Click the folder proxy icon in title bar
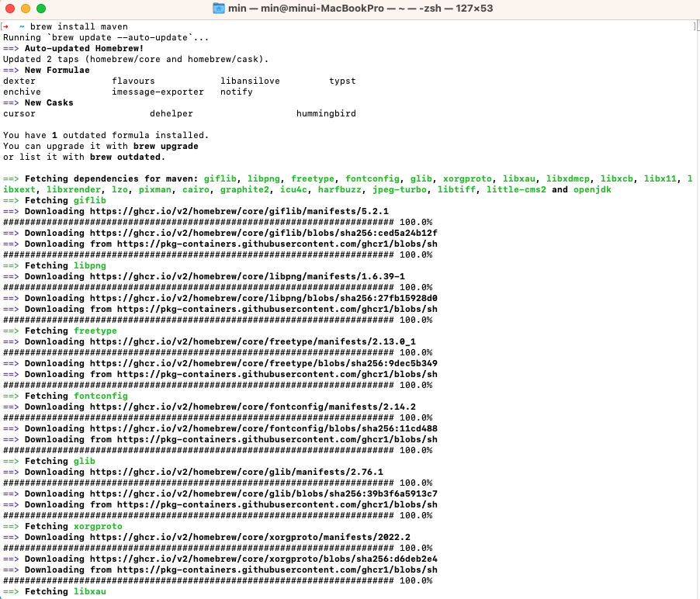 218,8
